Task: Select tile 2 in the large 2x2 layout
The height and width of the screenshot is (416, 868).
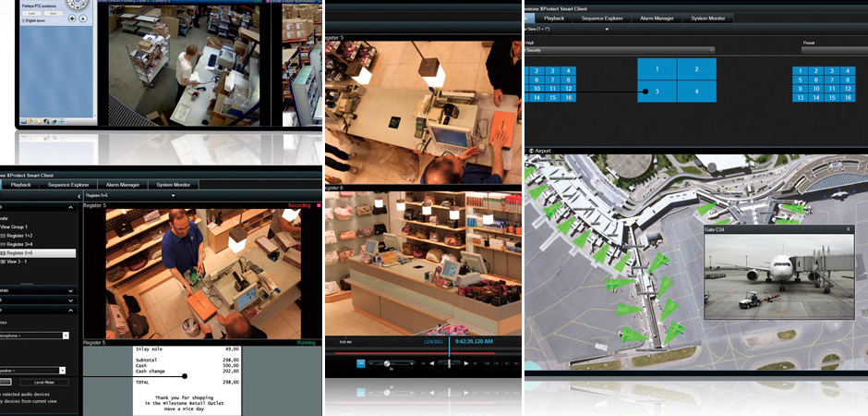Action: coord(697,69)
